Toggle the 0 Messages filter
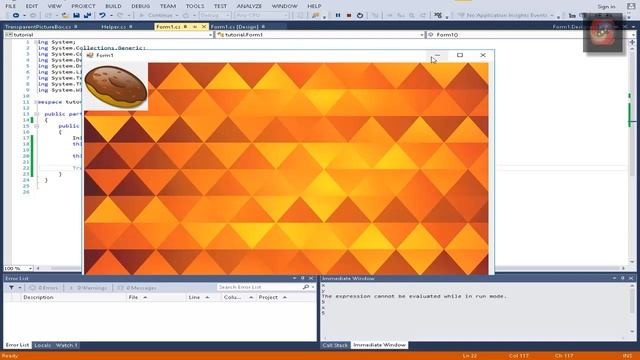 [x=138, y=288]
